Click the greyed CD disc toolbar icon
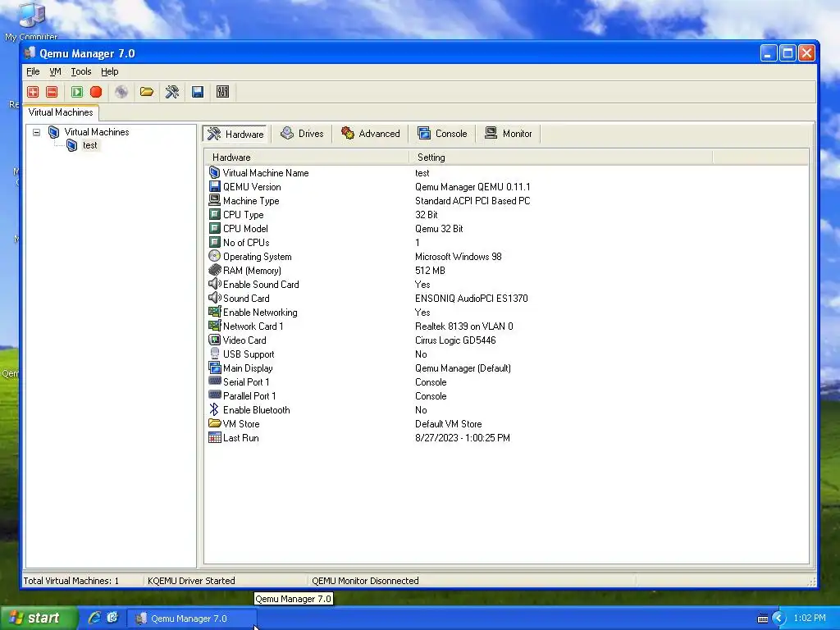The width and height of the screenshot is (840, 630). pyautogui.click(x=121, y=92)
